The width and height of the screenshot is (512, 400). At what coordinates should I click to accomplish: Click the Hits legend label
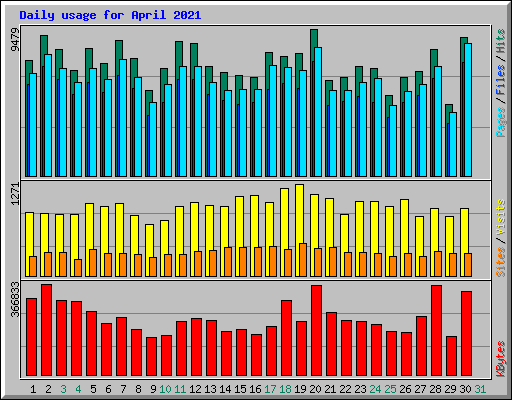coord(501,41)
